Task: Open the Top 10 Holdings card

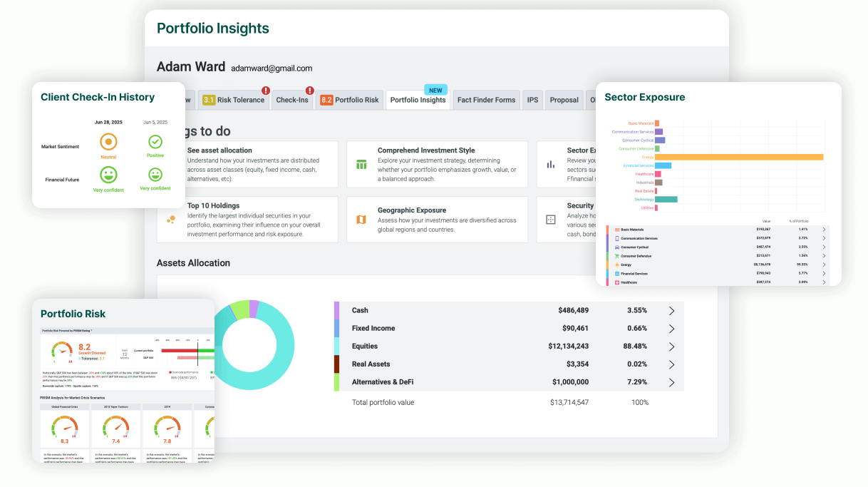Action: 247,220
